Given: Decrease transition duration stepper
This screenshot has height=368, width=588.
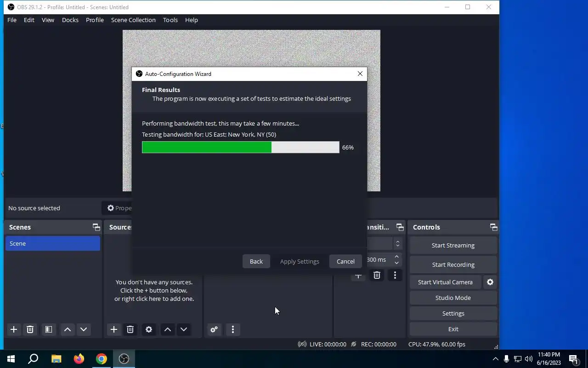Looking at the screenshot, I should pos(397,263).
